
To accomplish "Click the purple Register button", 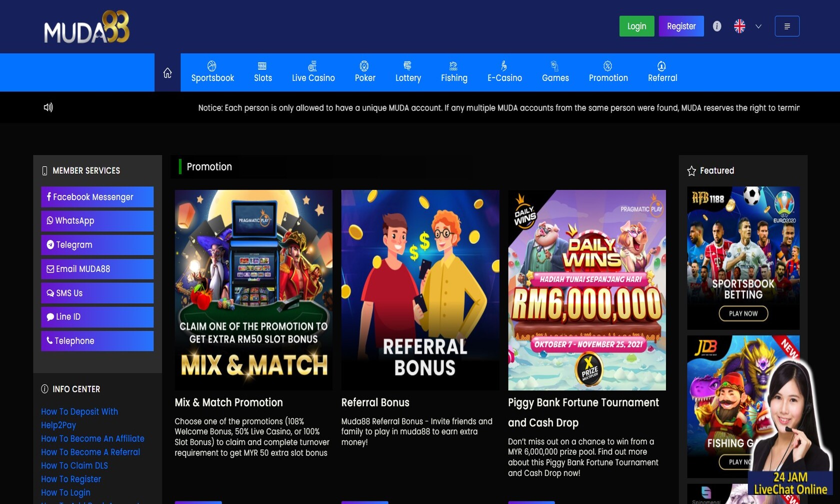I will click(681, 26).
